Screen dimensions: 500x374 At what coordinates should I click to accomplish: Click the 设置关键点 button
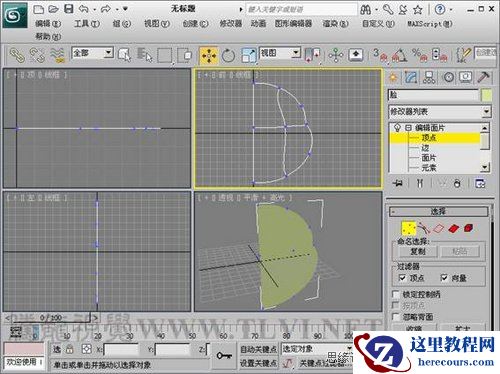coord(258,363)
